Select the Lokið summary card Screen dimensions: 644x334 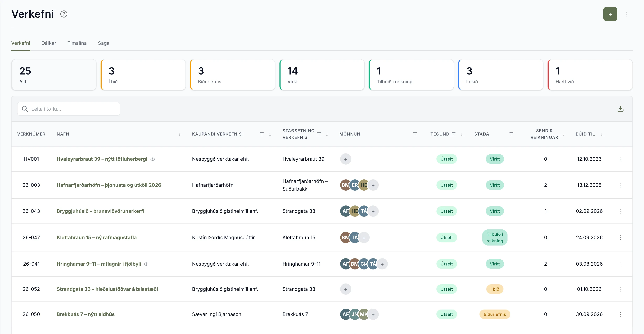tap(501, 75)
